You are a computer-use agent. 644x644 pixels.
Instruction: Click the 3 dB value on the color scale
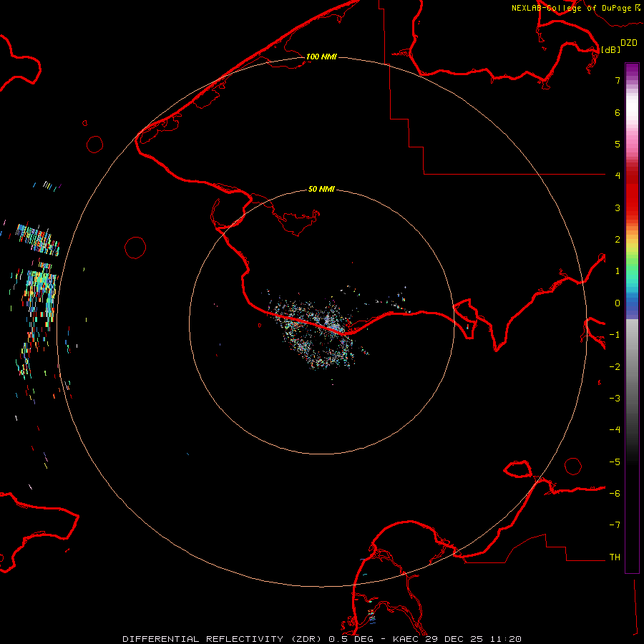click(x=618, y=208)
